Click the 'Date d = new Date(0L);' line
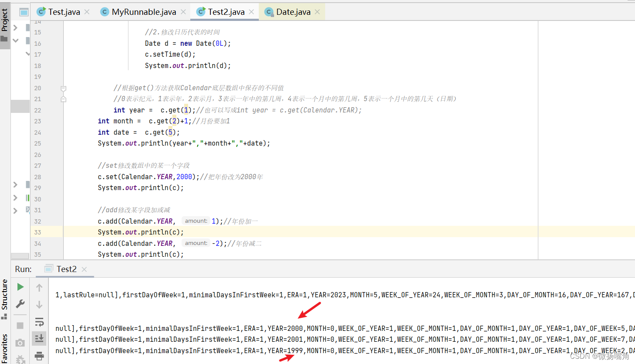Screen dimensions: 635x364 (188, 43)
